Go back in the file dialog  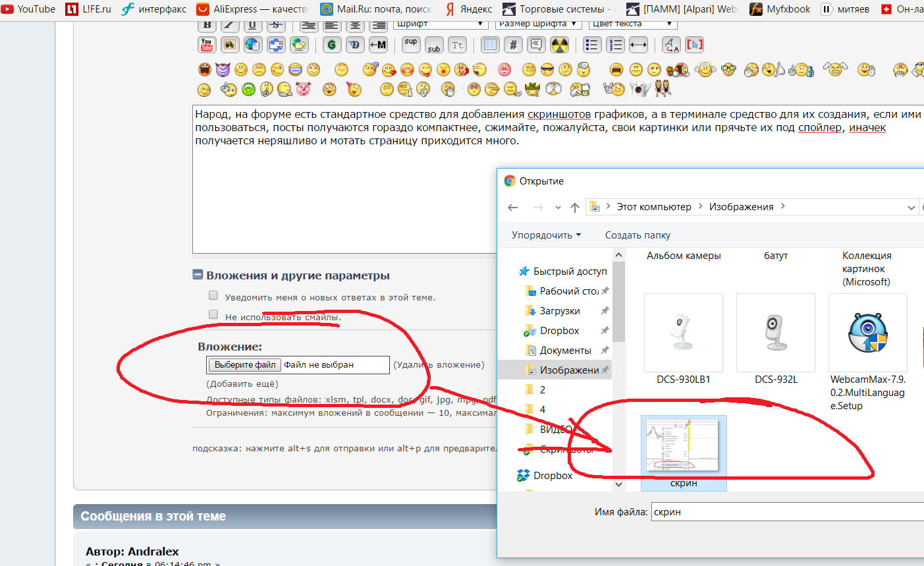tap(513, 207)
